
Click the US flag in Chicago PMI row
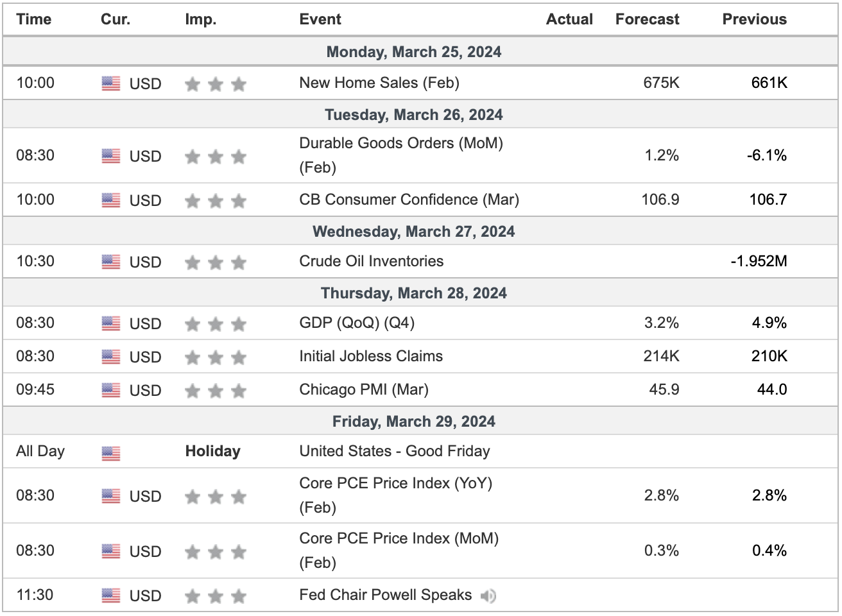pyautogui.click(x=111, y=390)
